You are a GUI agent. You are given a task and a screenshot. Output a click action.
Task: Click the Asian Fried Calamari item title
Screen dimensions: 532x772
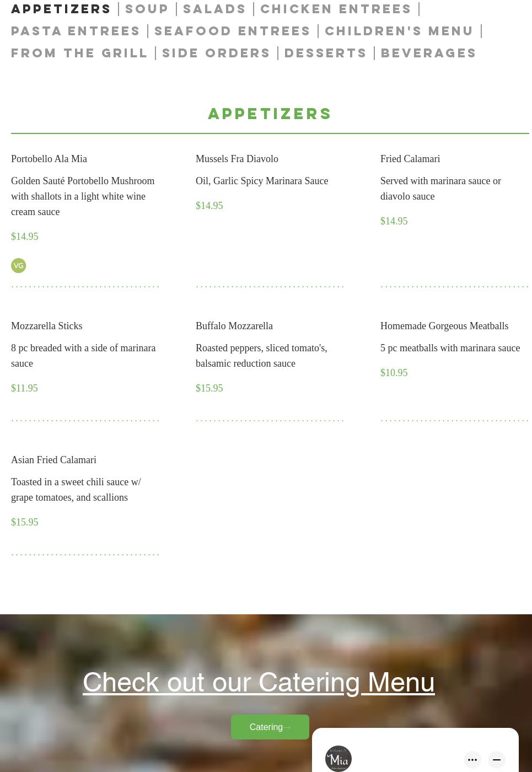[x=53, y=460]
